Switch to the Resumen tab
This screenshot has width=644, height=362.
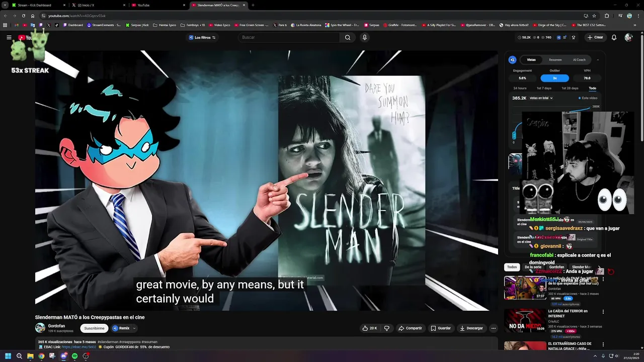coord(555,60)
